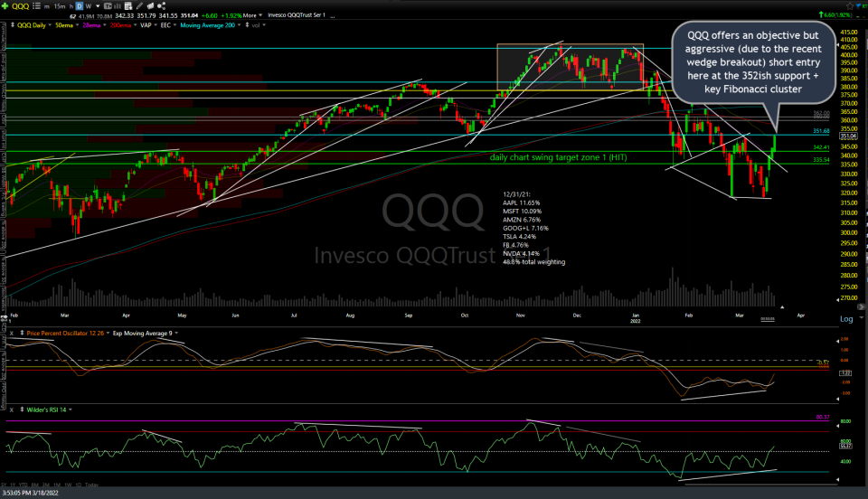Click the 335.54 price level label
The height and width of the screenshot is (499, 868).
tap(821, 160)
